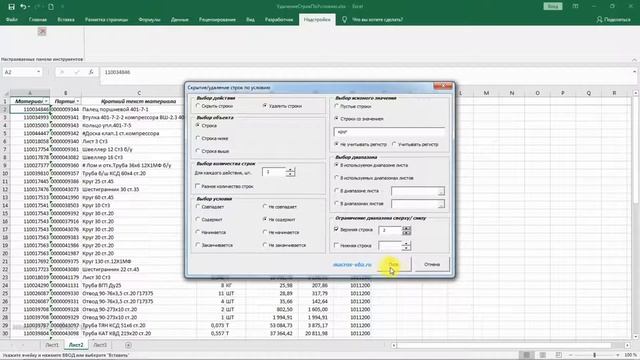Confirm formula entry with the checkmark icon

click(76, 72)
